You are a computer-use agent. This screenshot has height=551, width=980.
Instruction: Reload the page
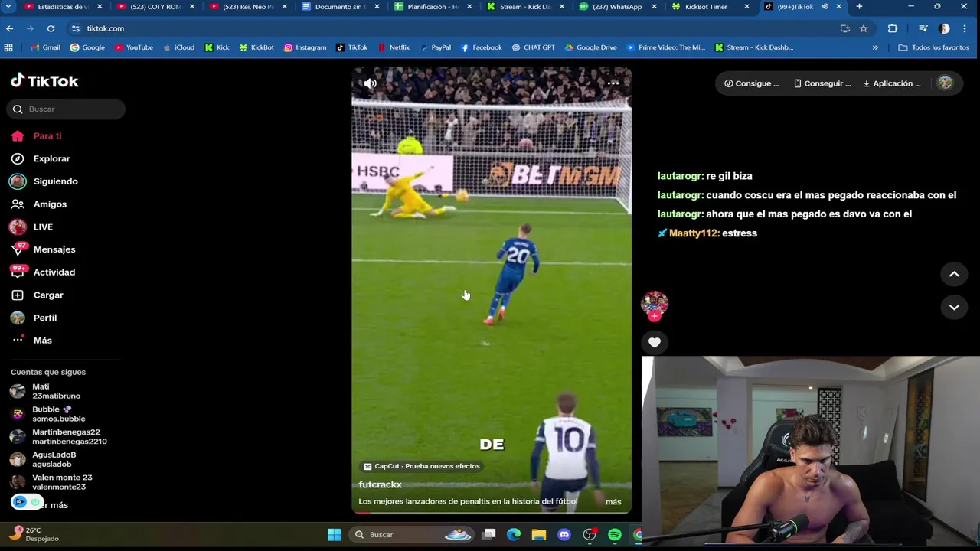[x=51, y=28]
